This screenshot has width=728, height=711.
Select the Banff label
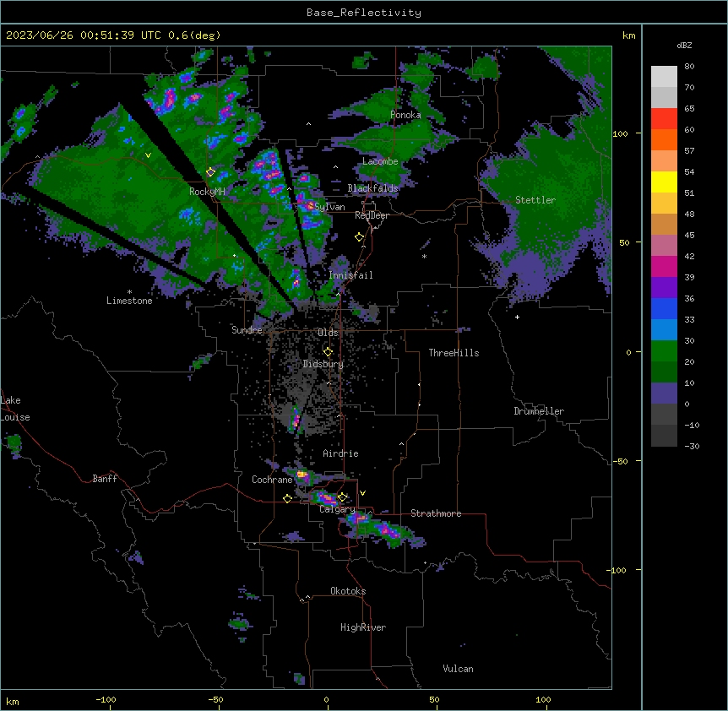click(105, 479)
